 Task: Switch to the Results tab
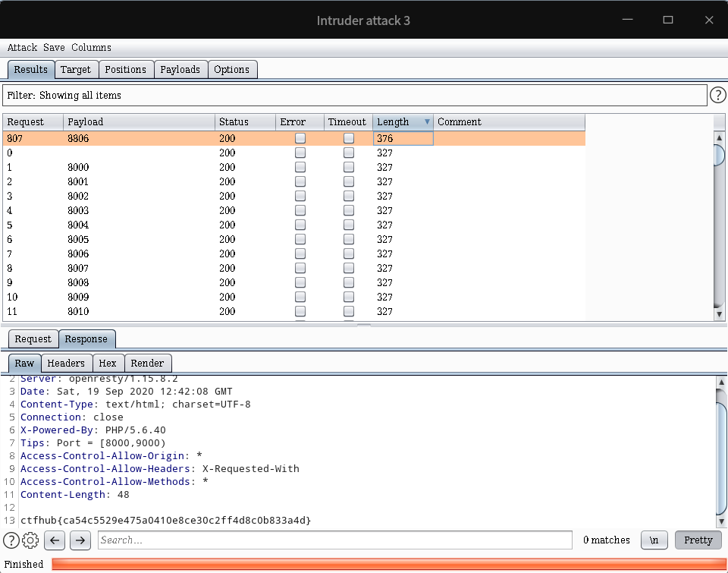[31, 70]
